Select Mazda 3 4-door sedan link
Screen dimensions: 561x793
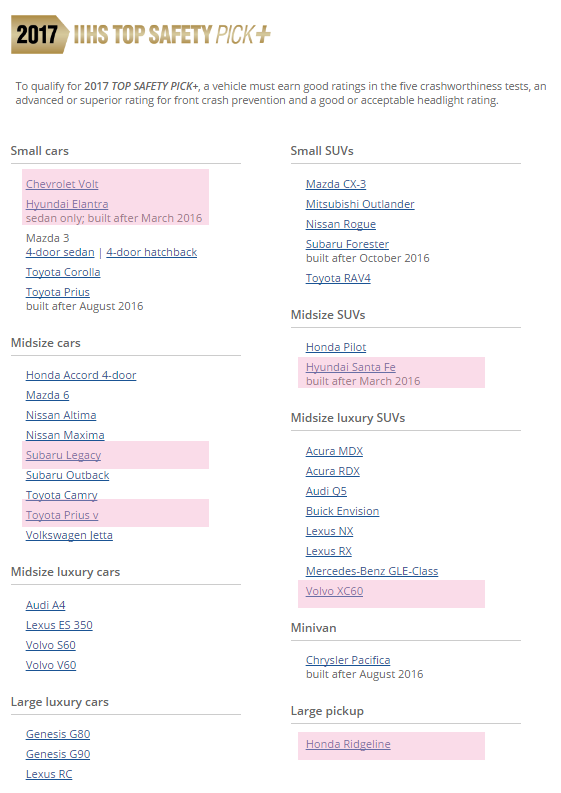coord(60,252)
